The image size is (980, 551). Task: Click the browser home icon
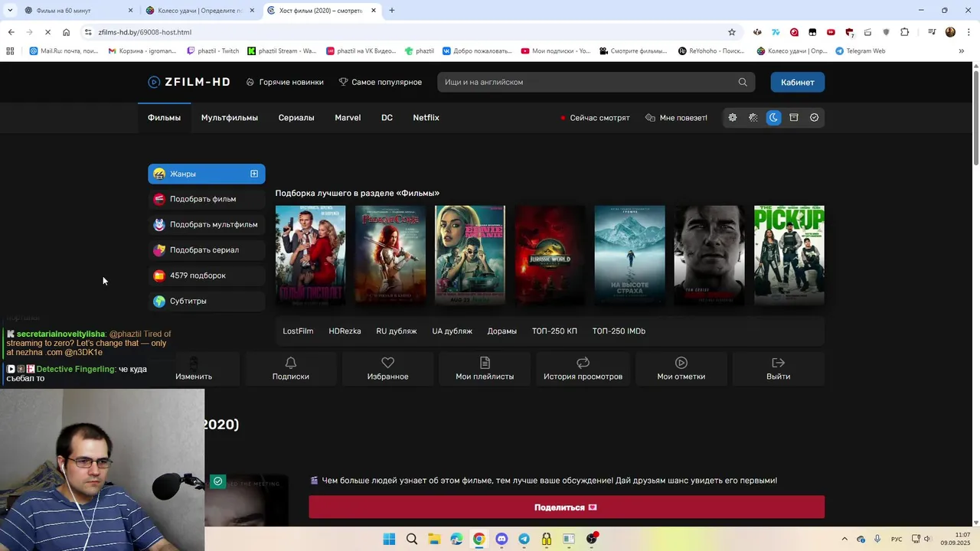click(67, 32)
